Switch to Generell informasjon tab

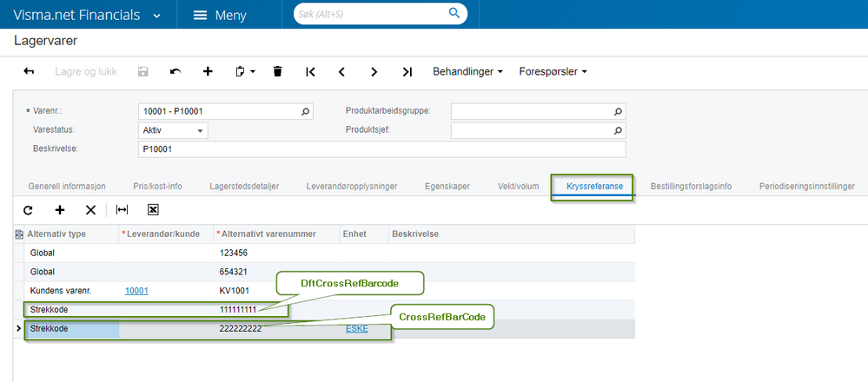pos(67,186)
